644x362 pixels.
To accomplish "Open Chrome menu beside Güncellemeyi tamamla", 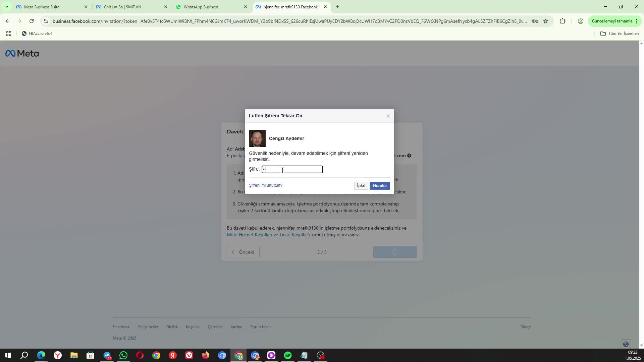I will [637, 21].
